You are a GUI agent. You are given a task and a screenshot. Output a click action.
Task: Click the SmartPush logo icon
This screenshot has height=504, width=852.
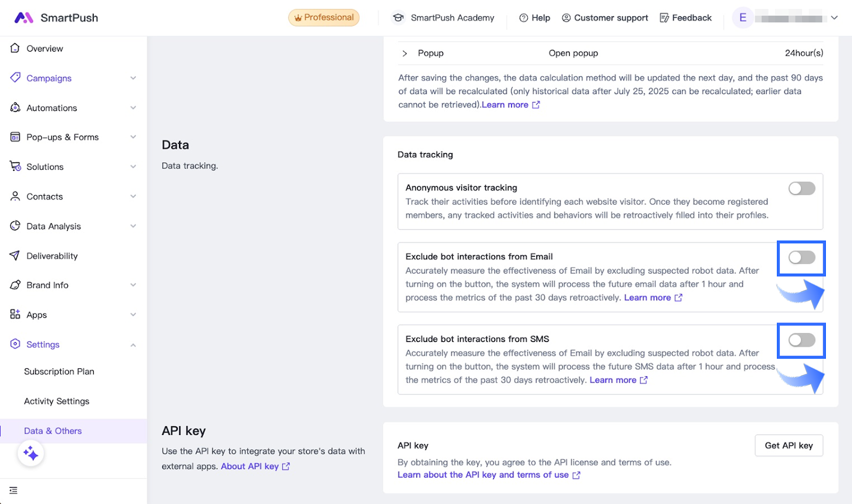[23, 18]
